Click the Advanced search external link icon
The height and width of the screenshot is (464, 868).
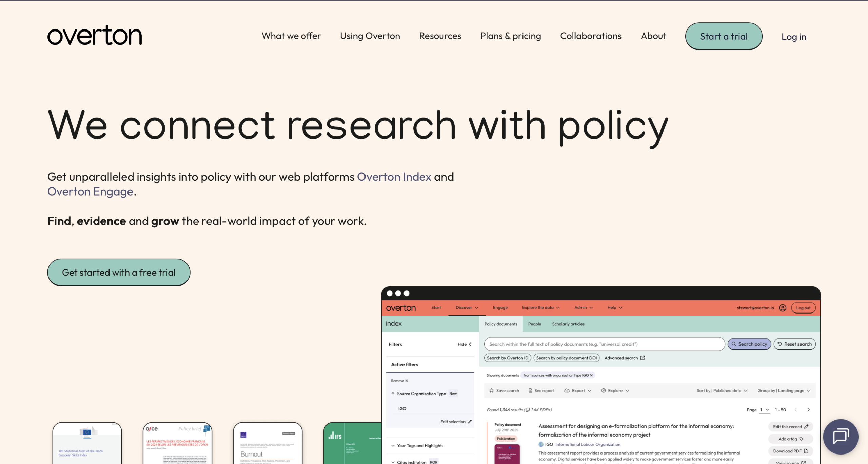pos(643,358)
